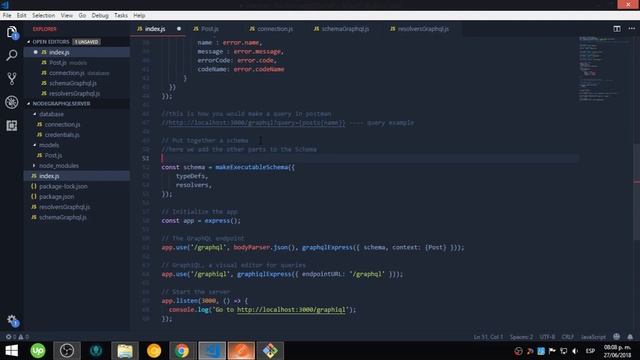Select connection.js under Open Editors

point(77,73)
